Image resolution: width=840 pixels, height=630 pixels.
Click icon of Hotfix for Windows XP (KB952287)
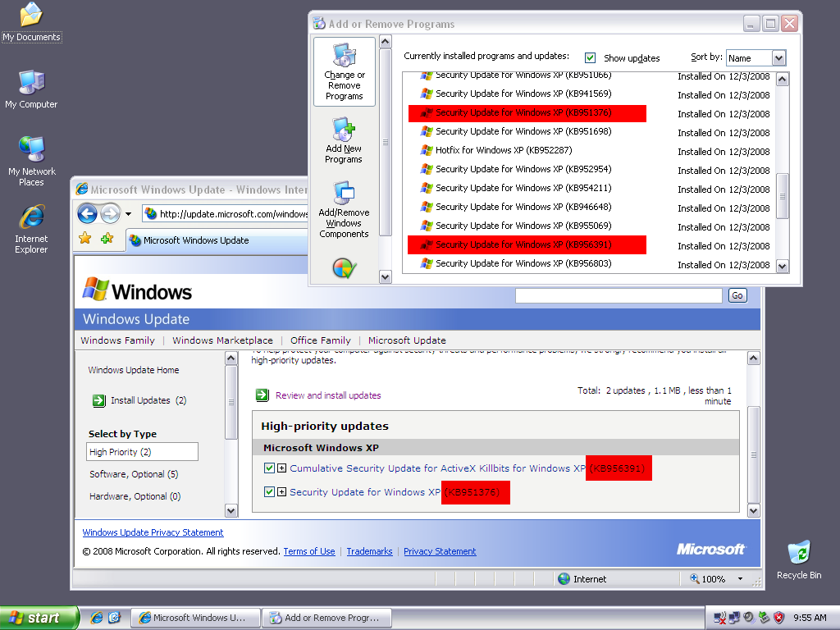[x=427, y=150]
